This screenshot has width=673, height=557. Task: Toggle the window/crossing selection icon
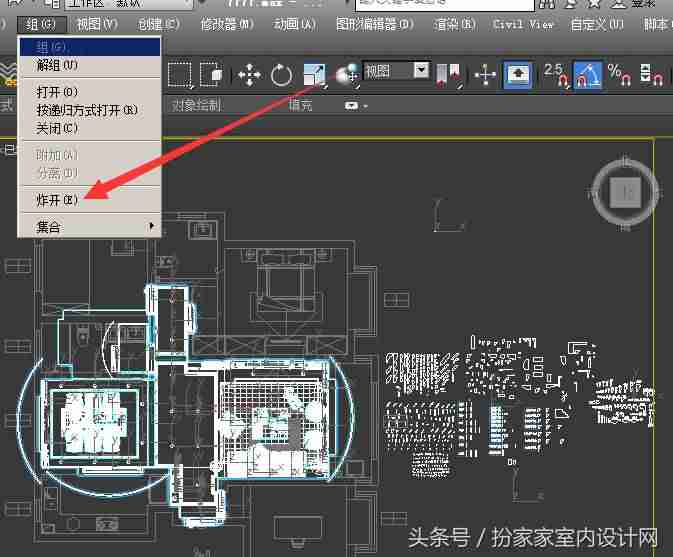pos(211,75)
